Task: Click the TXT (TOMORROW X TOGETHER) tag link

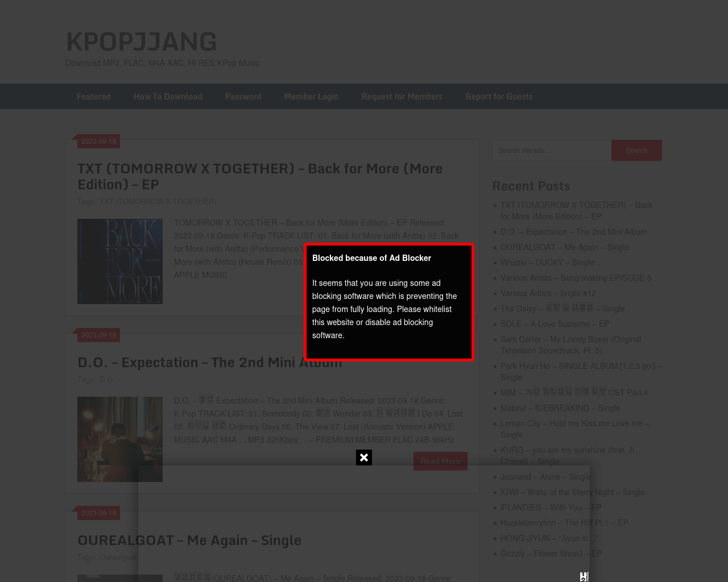Action: [x=158, y=201]
